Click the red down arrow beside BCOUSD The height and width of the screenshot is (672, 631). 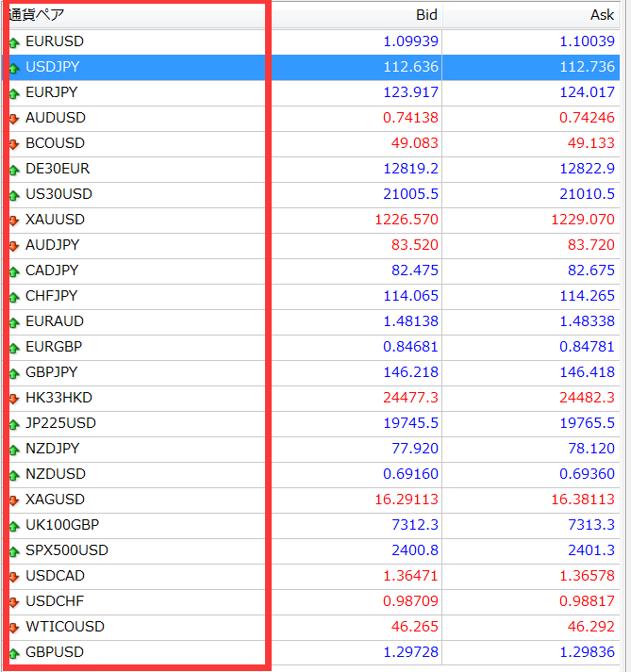coord(14,144)
